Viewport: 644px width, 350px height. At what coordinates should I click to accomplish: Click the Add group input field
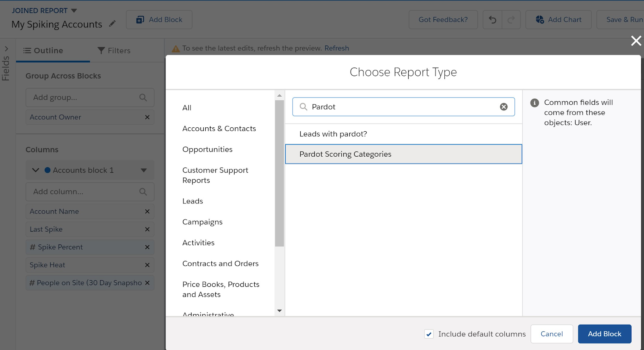click(90, 97)
